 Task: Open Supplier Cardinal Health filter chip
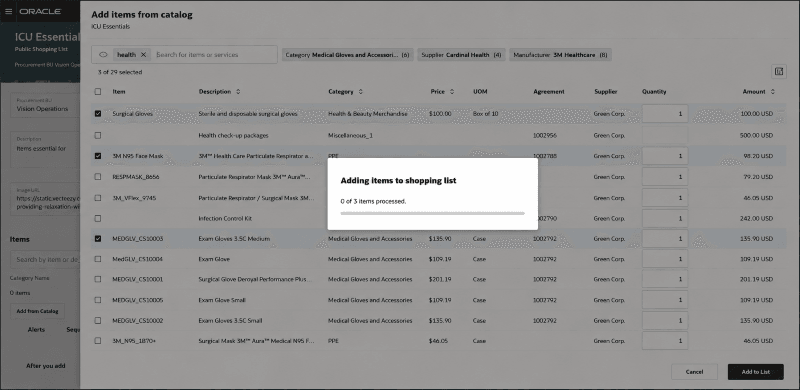[x=461, y=55]
